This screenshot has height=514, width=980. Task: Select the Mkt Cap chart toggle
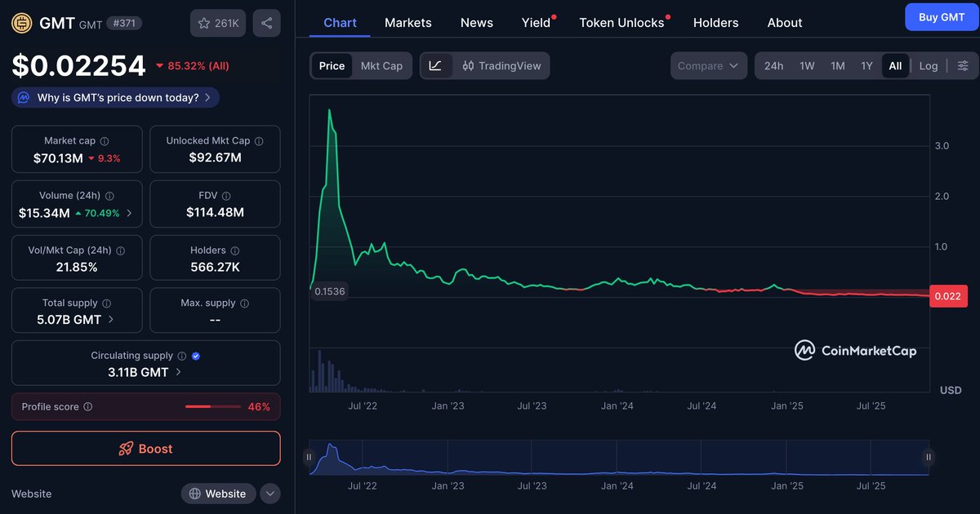[382, 66]
